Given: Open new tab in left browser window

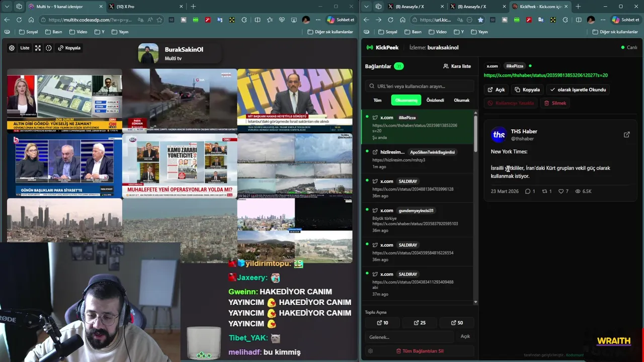Looking at the screenshot, I should pos(193,7).
